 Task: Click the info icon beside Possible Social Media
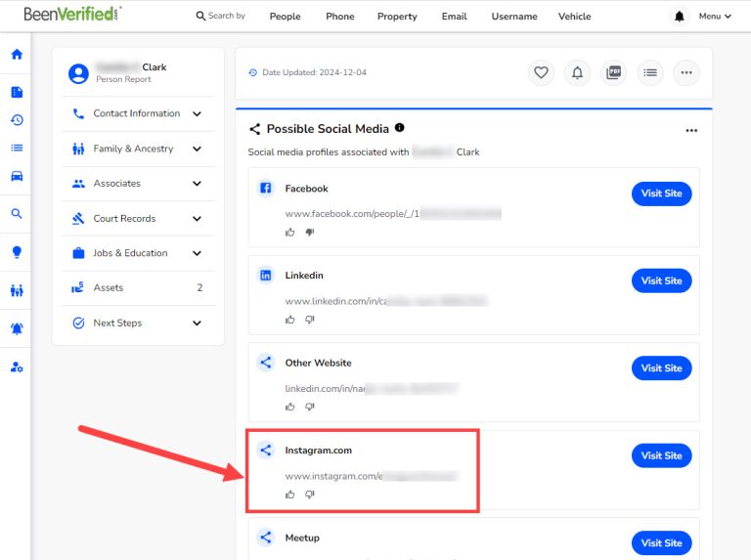click(400, 128)
